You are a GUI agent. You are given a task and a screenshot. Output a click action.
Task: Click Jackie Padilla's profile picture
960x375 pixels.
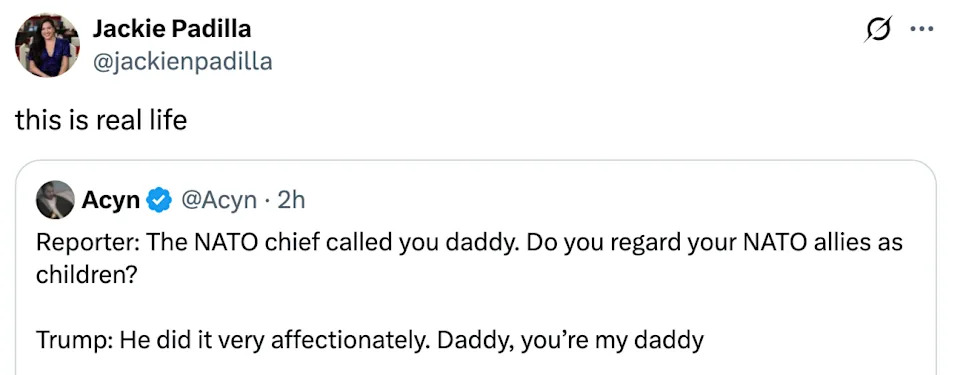tap(47, 45)
